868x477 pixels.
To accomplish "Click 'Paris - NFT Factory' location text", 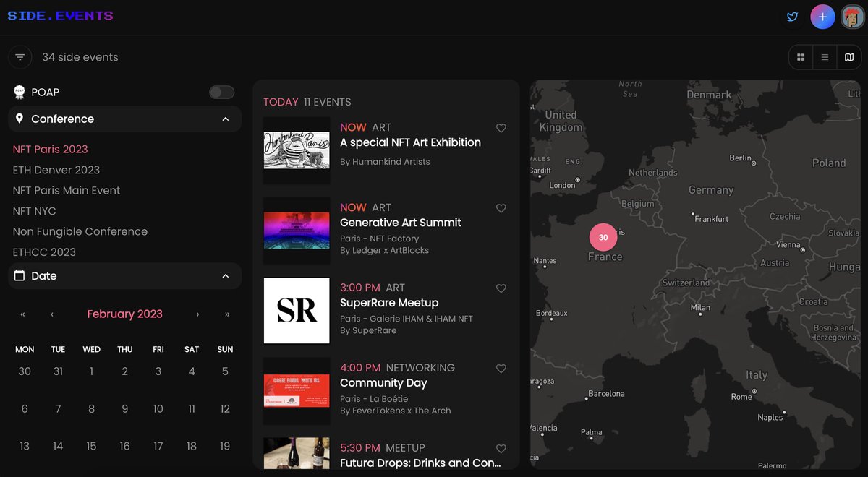I will (379, 239).
